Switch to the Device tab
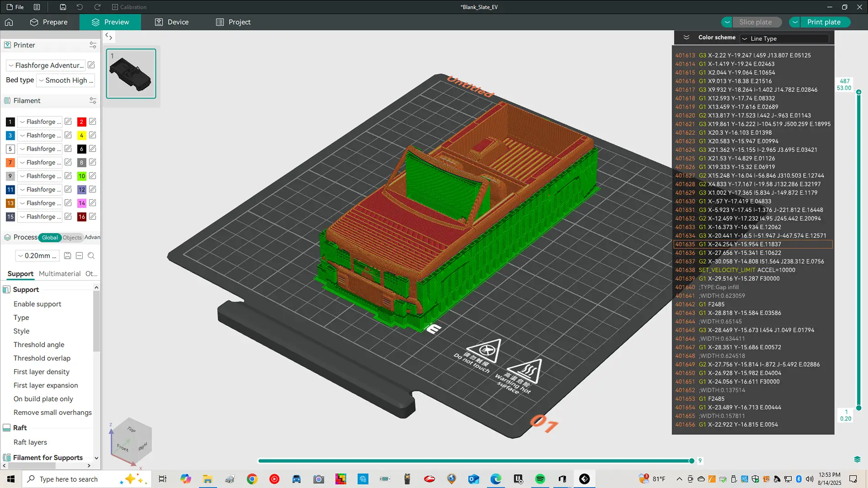Viewport: 868px width, 488px height. [x=172, y=22]
